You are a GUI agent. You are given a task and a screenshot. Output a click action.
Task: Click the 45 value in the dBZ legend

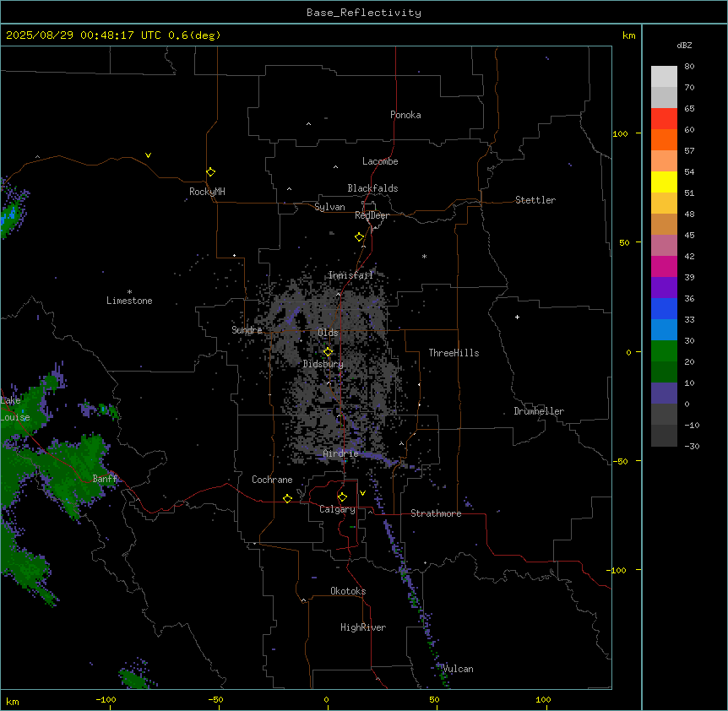pyautogui.click(x=689, y=235)
